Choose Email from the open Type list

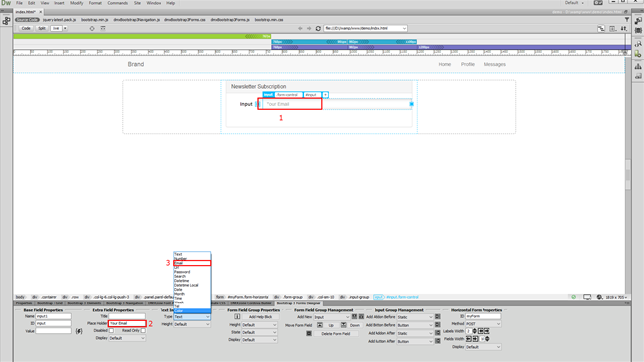[x=192, y=263]
